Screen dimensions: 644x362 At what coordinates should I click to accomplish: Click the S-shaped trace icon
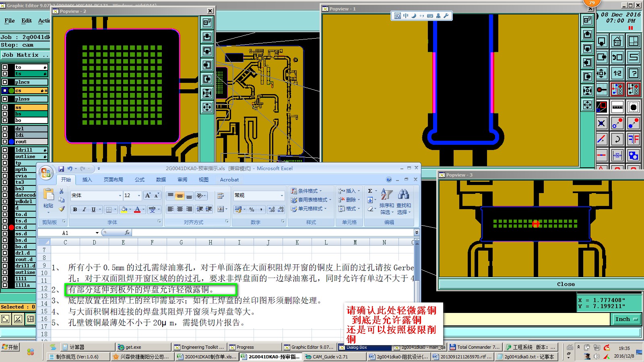coord(634,57)
